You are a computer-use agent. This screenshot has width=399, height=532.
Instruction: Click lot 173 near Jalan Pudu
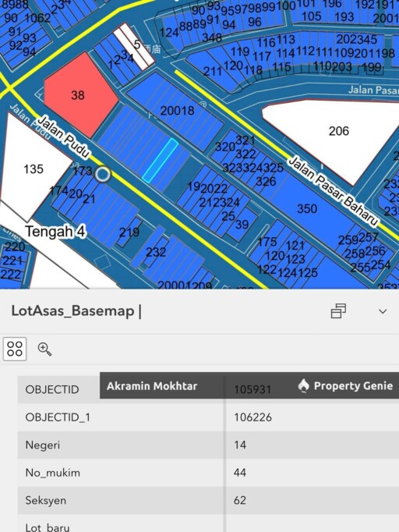pos(83,170)
